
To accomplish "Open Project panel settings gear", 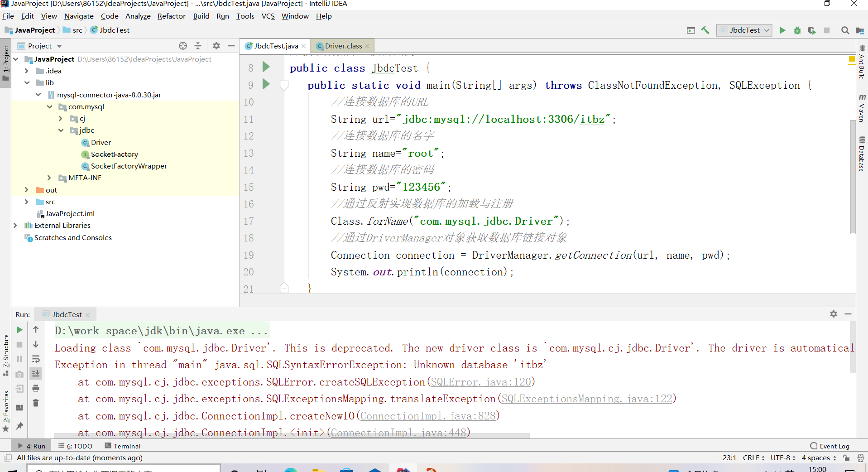I will coord(216,46).
